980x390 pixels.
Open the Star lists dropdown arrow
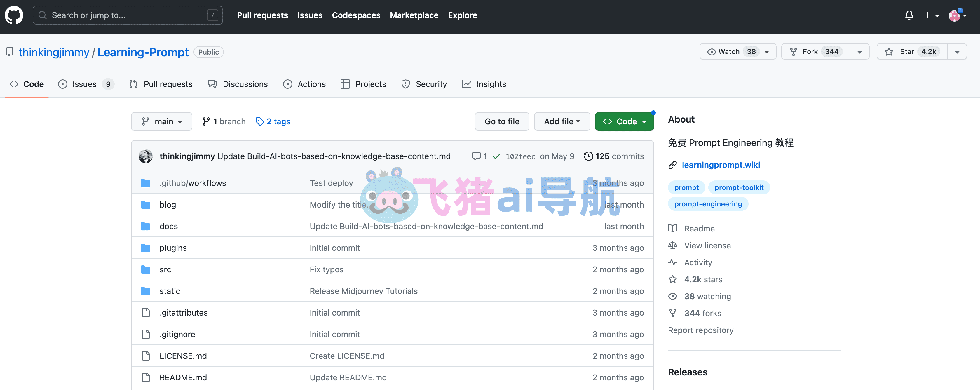point(957,51)
